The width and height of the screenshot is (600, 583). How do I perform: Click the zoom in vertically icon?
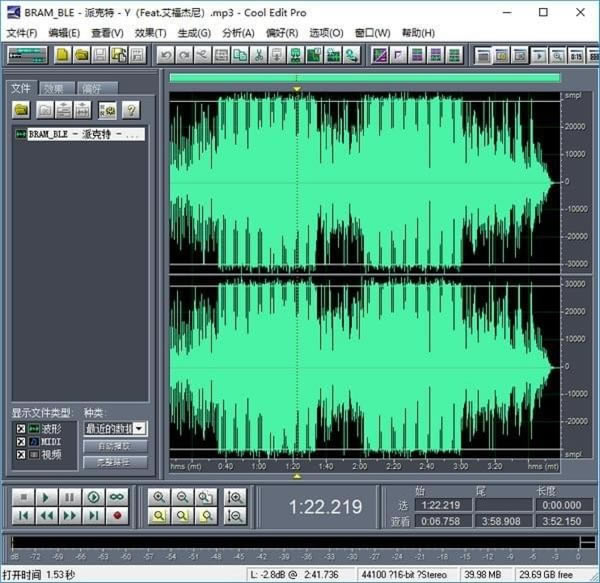[236, 497]
